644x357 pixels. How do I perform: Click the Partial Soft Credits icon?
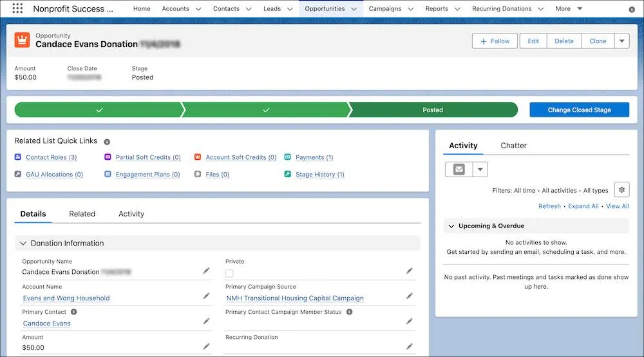pyautogui.click(x=108, y=157)
